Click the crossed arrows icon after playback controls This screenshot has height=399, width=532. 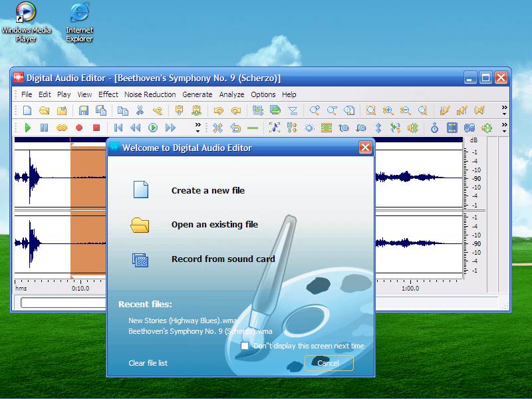(x=218, y=128)
